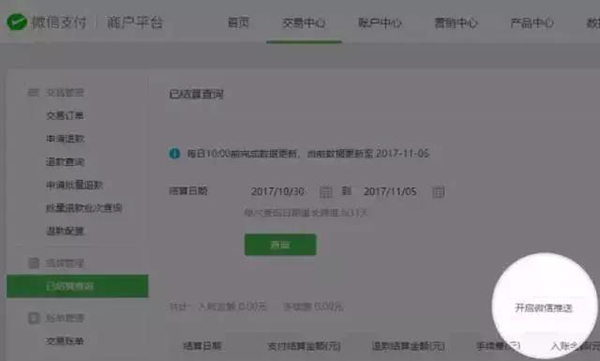
Task: Click the 2017/11/05 end date field
Action: [x=390, y=191]
